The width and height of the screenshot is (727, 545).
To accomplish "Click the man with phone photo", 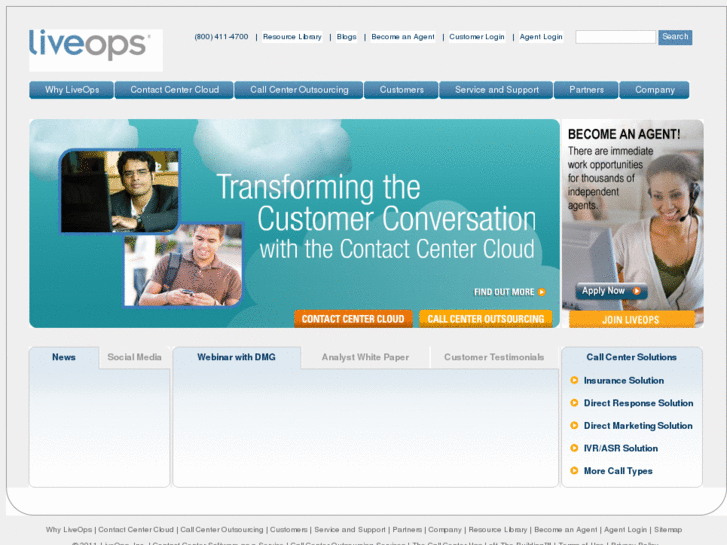I will (x=184, y=265).
